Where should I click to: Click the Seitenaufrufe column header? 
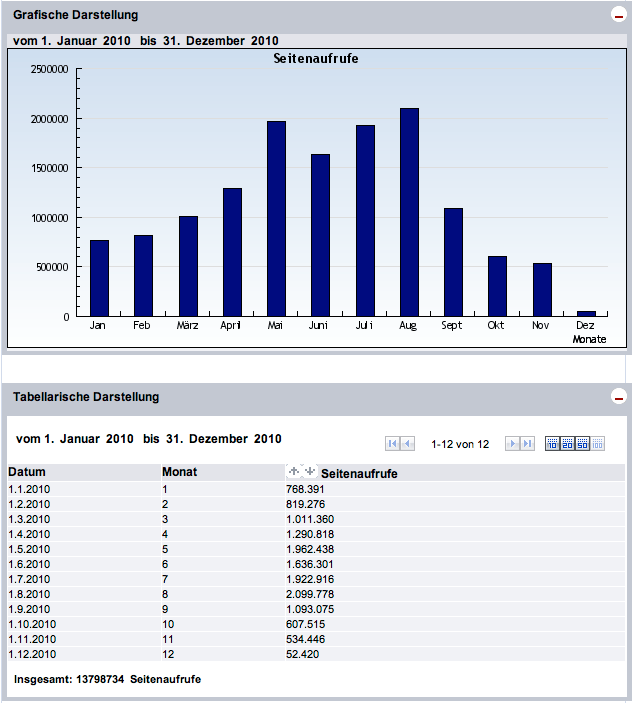pos(359,474)
